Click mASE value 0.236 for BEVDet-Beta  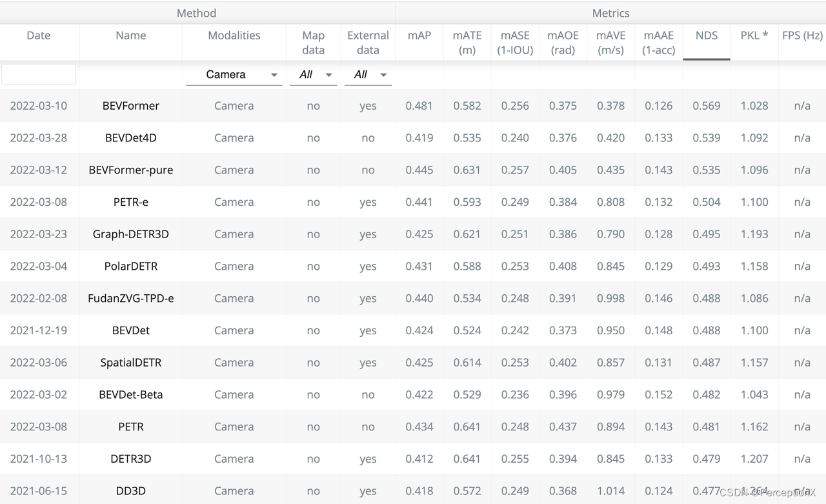click(515, 395)
